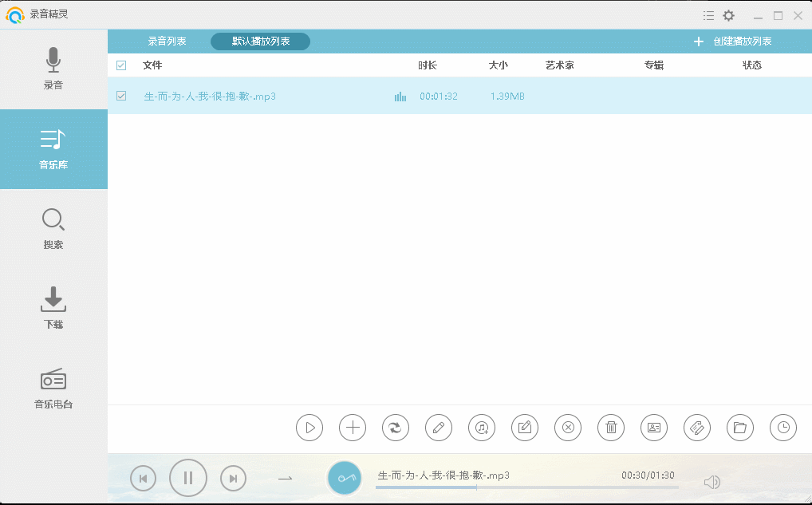812x505 pixels.
Task: Click the round album art disc
Action: coord(345,478)
